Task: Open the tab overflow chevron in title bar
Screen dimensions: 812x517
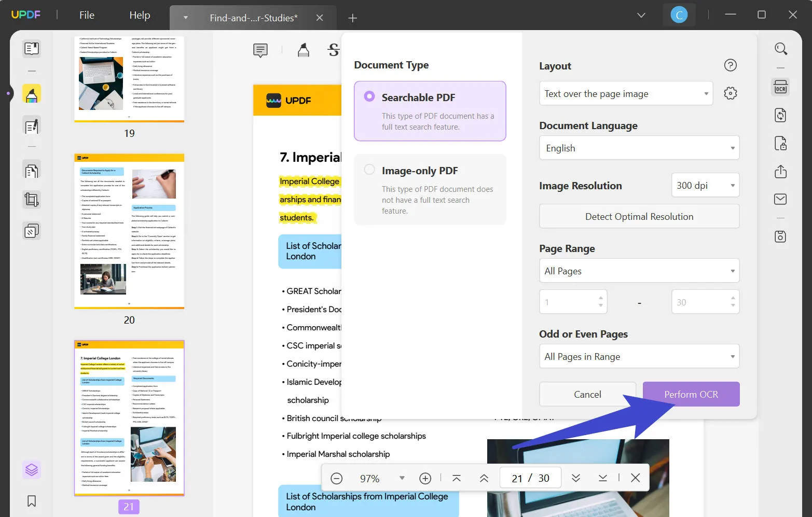Action: [641, 15]
